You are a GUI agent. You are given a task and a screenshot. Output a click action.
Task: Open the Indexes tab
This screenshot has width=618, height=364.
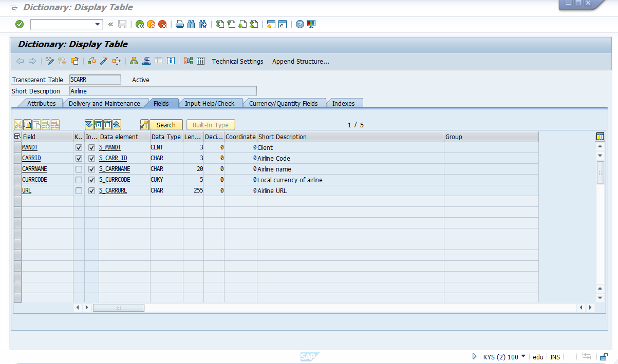(344, 103)
